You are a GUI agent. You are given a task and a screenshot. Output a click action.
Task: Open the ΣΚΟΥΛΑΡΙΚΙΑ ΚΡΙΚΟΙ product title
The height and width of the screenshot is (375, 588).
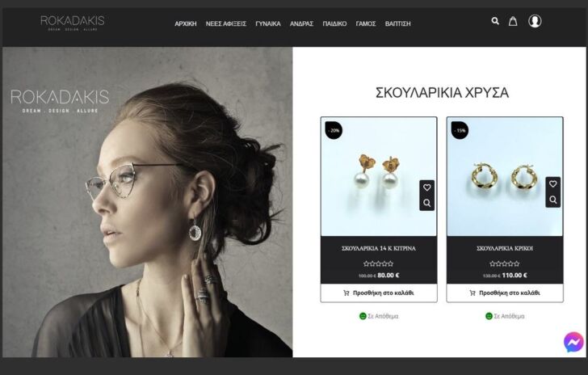pyautogui.click(x=505, y=248)
